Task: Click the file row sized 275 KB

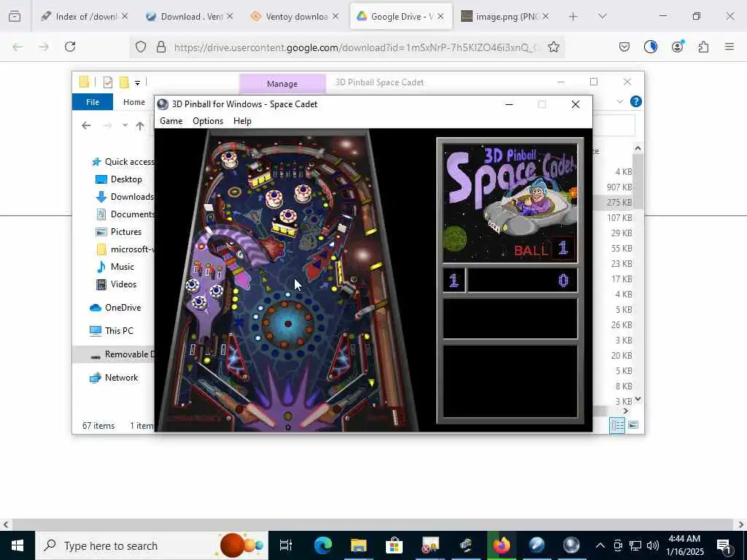Action: [613, 203]
